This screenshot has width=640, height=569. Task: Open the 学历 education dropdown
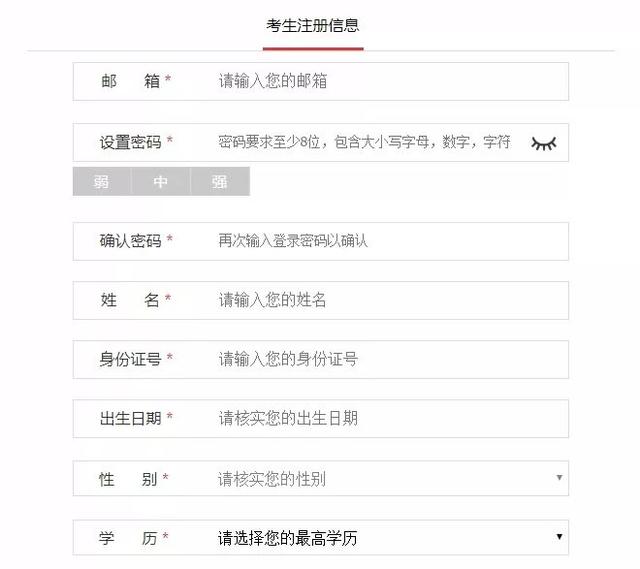tap(320, 538)
